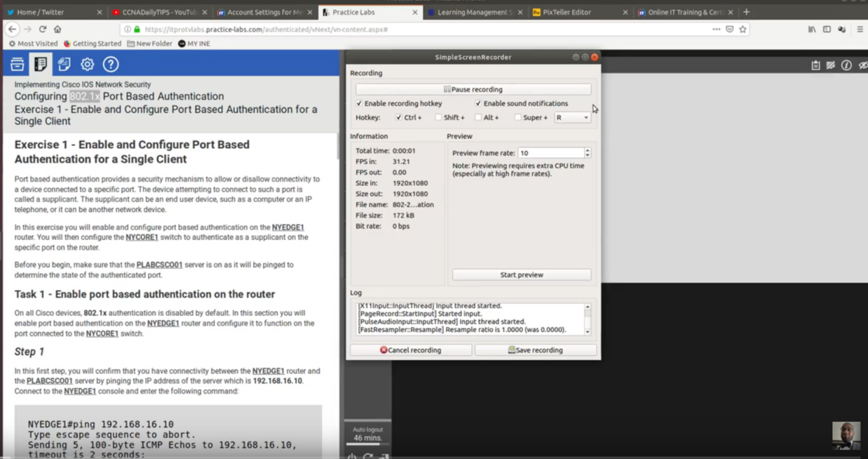Image resolution: width=868 pixels, height=459 pixels.
Task: Click the clipboard paste icon on console toolbar
Action: click(x=815, y=65)
